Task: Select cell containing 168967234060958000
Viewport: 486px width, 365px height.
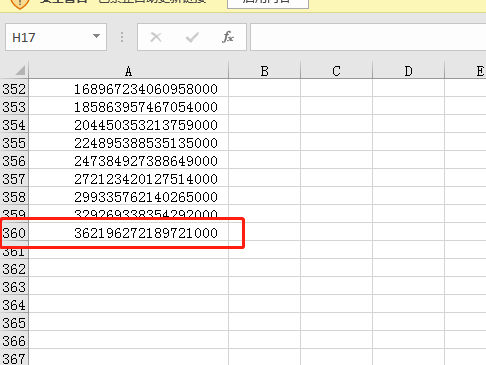Action: [129, 89]
